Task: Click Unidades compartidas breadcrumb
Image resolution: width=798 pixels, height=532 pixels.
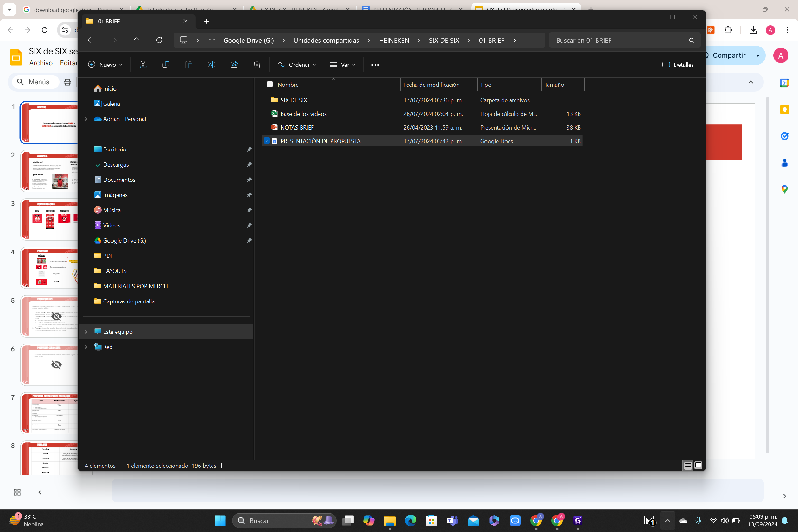Action: click(x=326, y=41)
